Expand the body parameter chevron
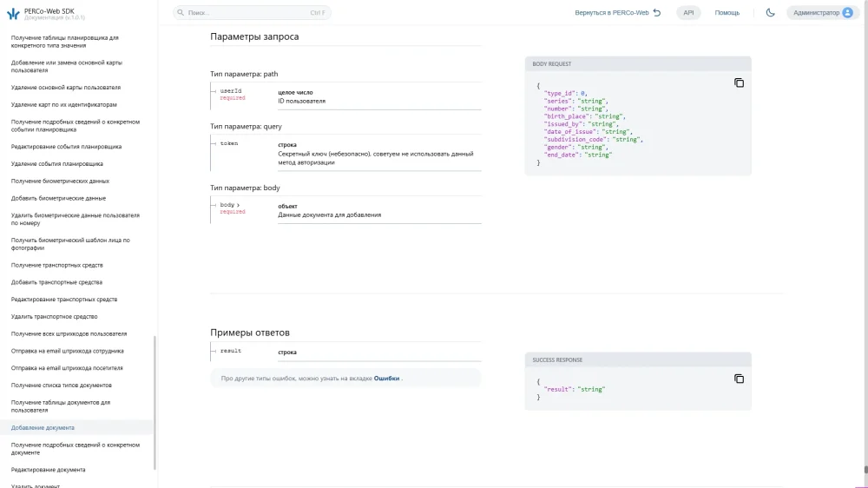868x488 pixels. [238, 205]
